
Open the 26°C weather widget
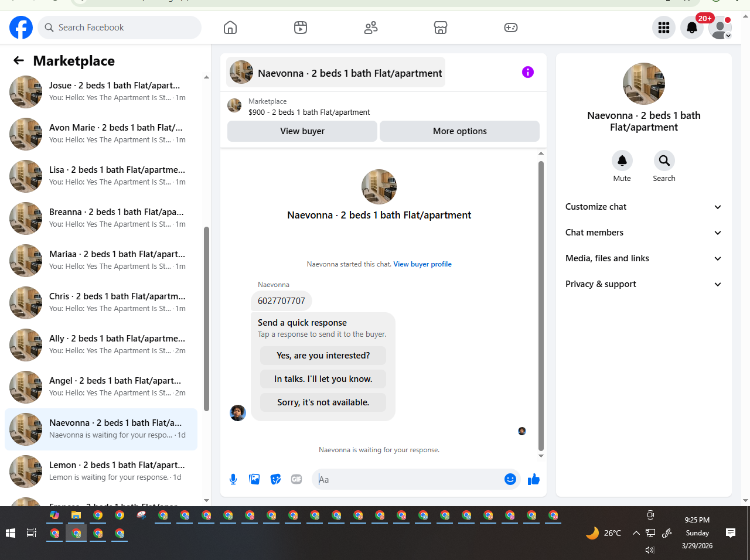tap(604, 533)
